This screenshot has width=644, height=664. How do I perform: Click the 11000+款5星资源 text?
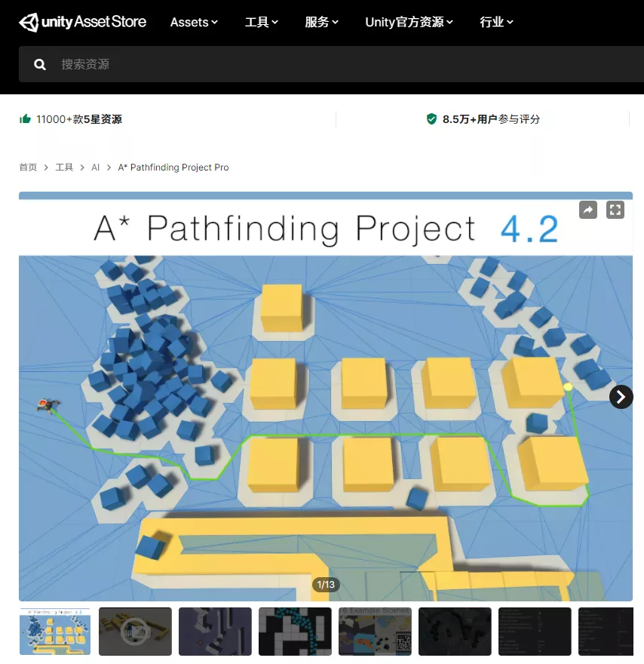coord(79,119)
